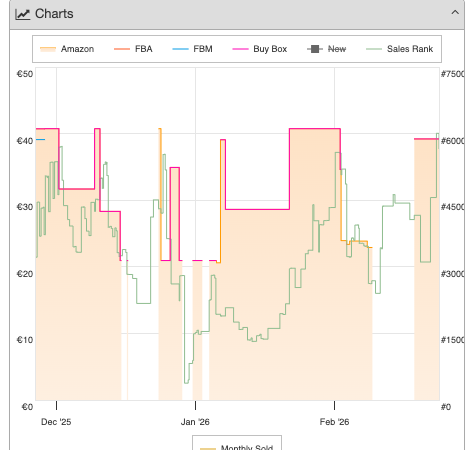474x450 pixels.
Task: Toggle the Monthly Sold legend item
Action: [237, 447]
